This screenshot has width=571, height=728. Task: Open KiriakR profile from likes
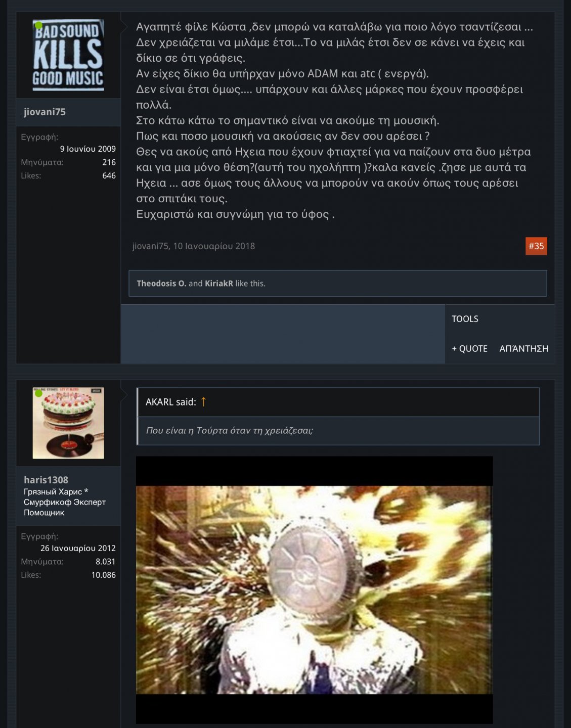(219, 284)
